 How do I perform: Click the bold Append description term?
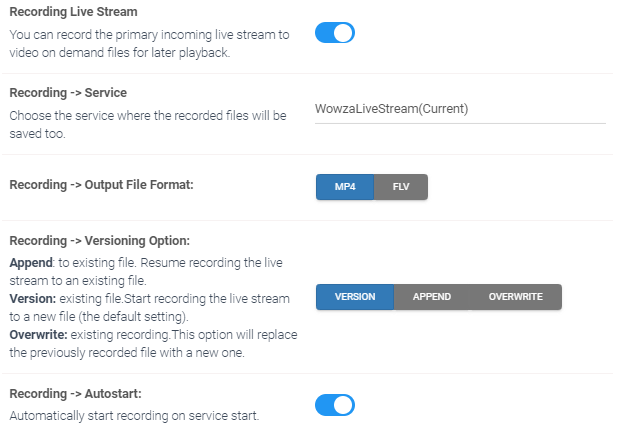[x=31, y=263]
